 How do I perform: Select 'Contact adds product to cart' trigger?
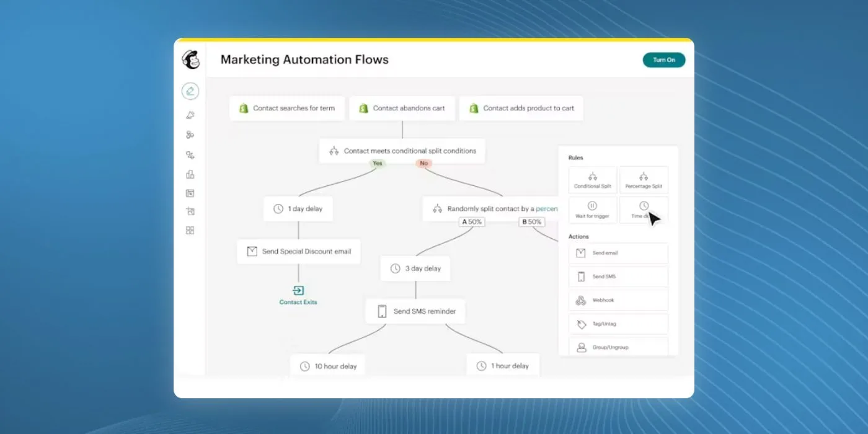521,108
